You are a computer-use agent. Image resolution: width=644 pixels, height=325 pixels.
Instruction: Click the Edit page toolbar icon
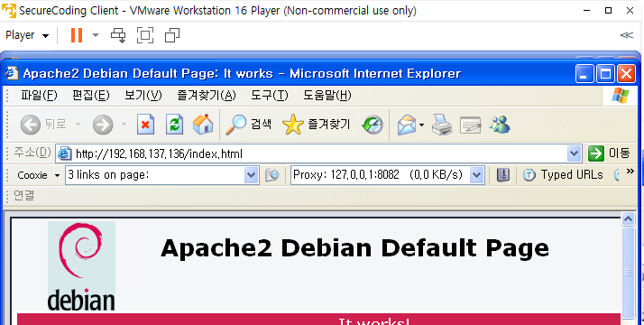click(x=470, y=125)
